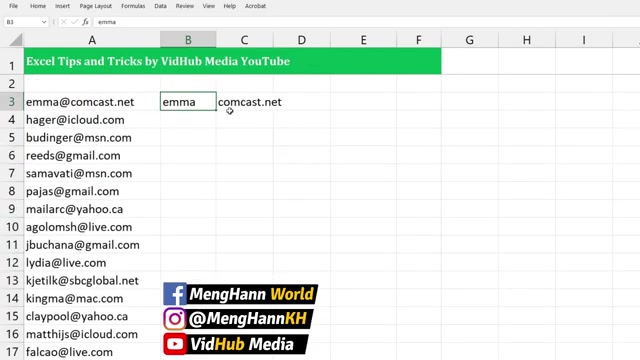The image size is (640, 360).
Task: Click the Enter checkmark formula bar icon
Action: (74, 22)
